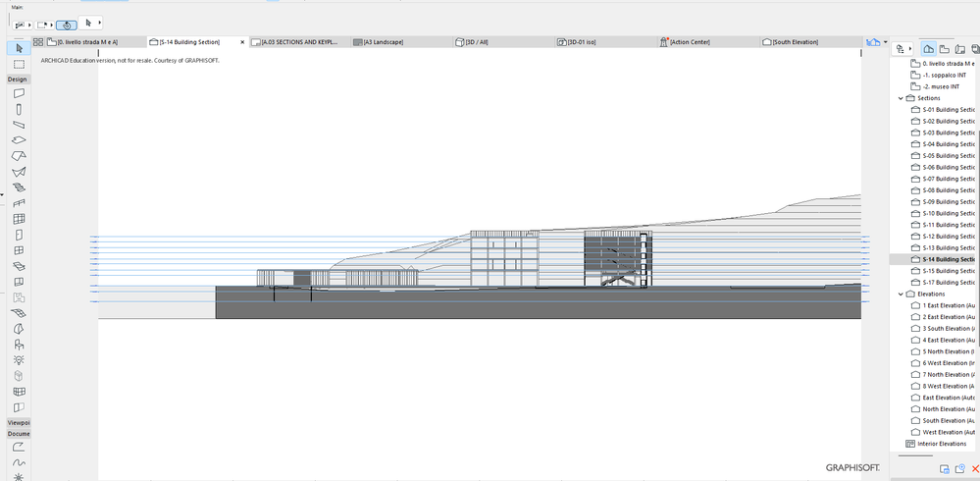980x481 pixels.
Task: Collapse the Document group in toolbox
Action: pos(19,434)
